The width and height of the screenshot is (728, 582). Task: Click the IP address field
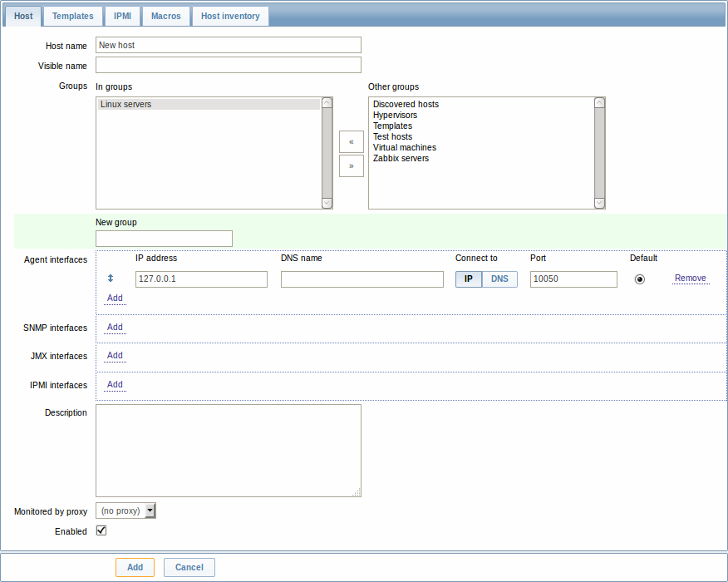click(201, 279)
